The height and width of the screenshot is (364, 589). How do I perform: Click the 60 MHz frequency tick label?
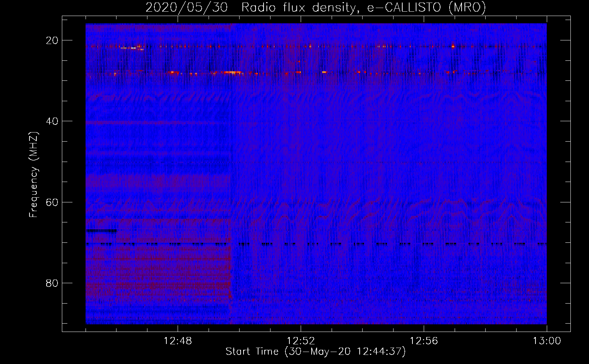52,202
